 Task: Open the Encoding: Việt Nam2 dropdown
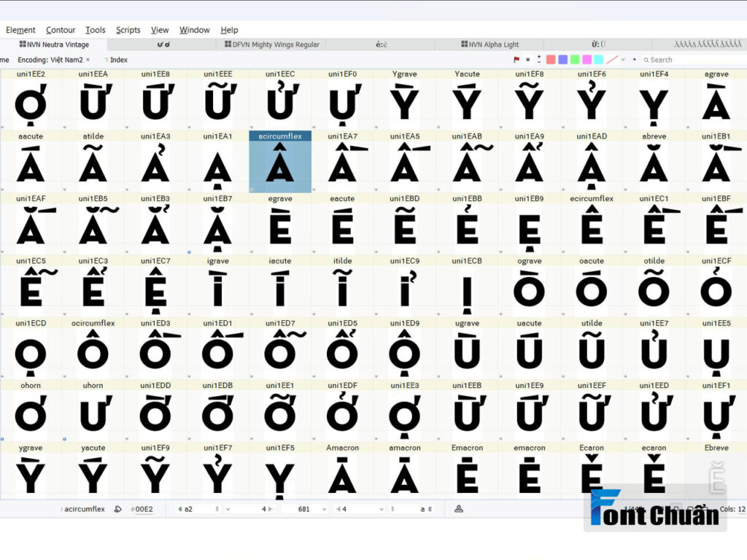[x=50, y=60]
